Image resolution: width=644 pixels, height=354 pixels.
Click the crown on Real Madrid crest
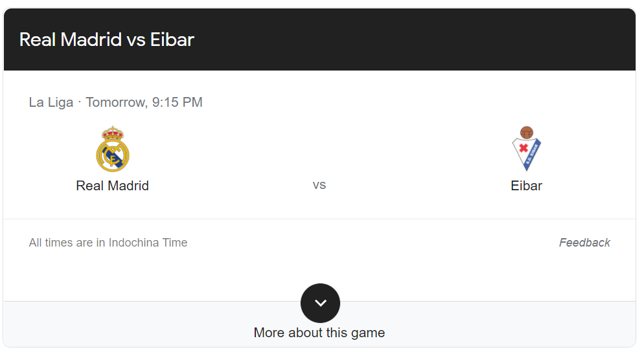pos(113,134)
